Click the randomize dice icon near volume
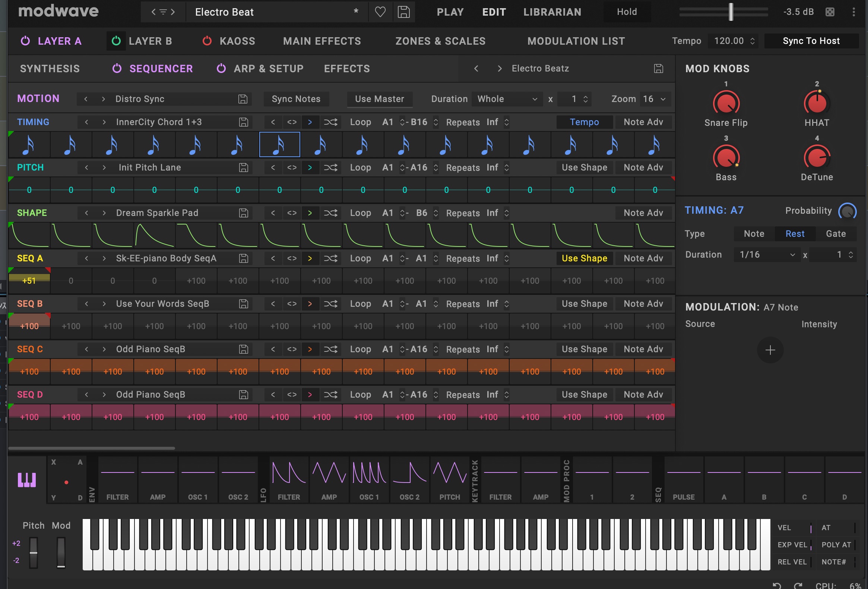This screenshot has height=589, width=868. [830, 12]
